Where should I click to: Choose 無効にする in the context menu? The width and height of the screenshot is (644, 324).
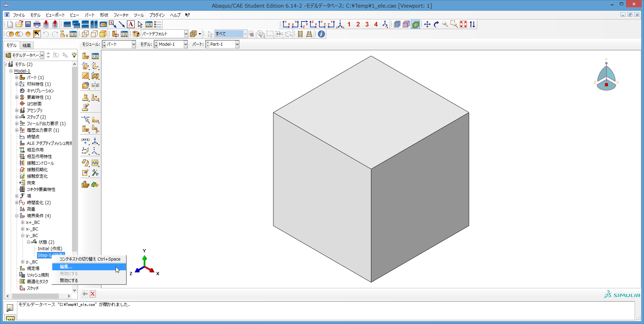89,281
